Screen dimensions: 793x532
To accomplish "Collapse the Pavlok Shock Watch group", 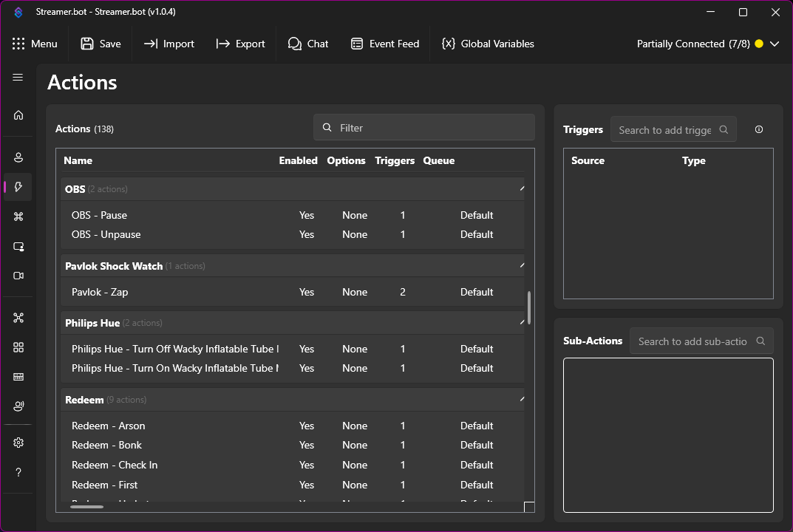I will point(522,265).
